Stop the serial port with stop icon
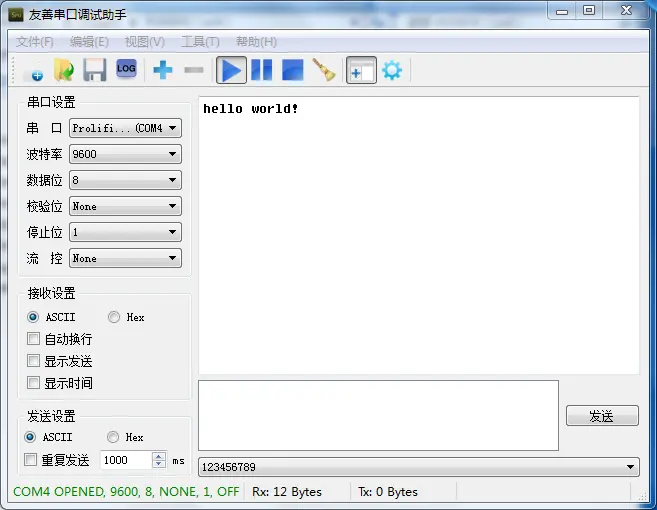Image resolution: width=657 pixels, height=510 pixels. coord(292,70)
